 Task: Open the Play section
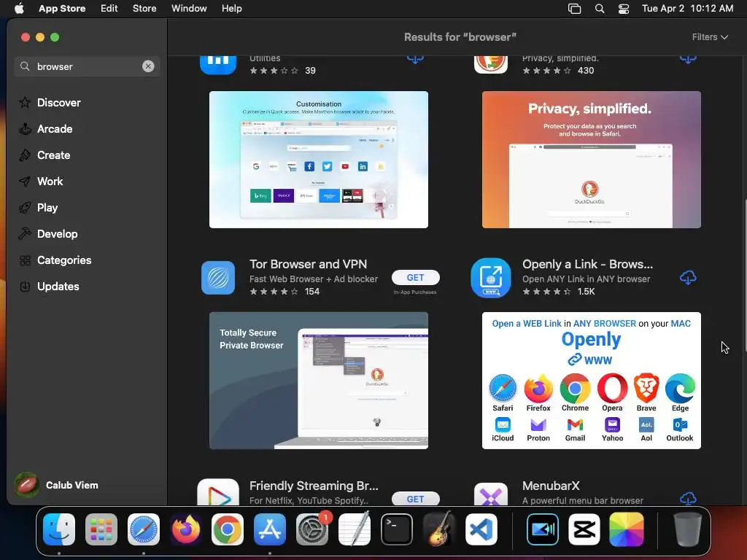(47, 208)
